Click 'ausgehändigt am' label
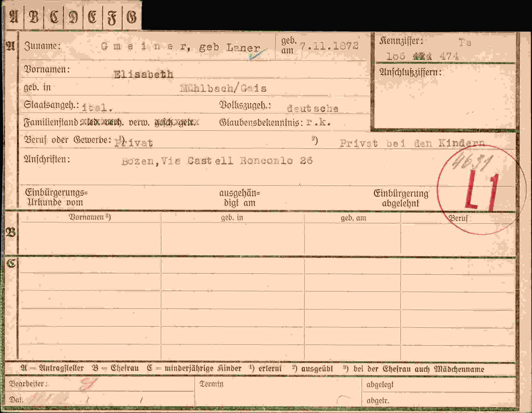 [239, 198]
